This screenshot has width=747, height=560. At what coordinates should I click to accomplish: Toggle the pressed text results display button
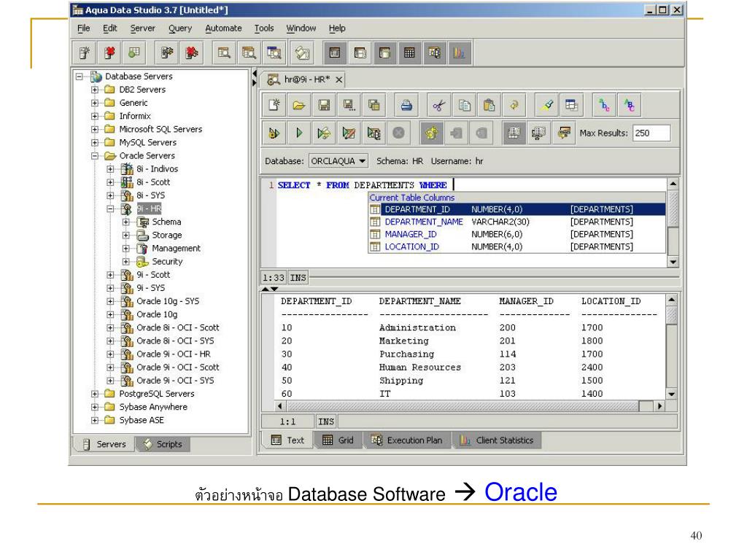[514, 133]
